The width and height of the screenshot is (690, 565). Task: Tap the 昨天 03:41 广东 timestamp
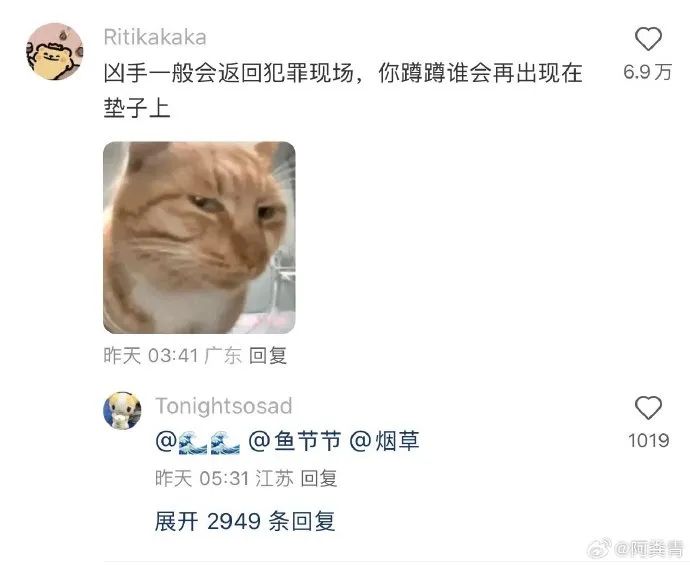(173, 356)
